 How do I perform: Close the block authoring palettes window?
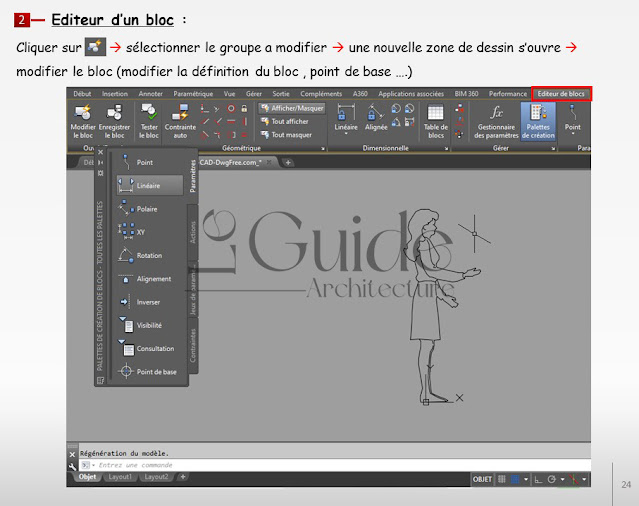pos(100,152)
